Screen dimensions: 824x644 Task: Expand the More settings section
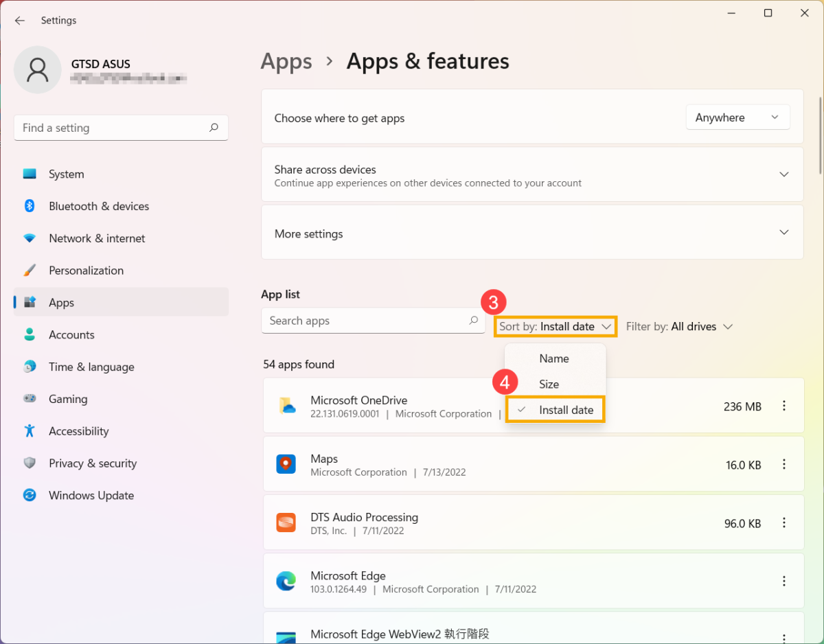(783, 233)
